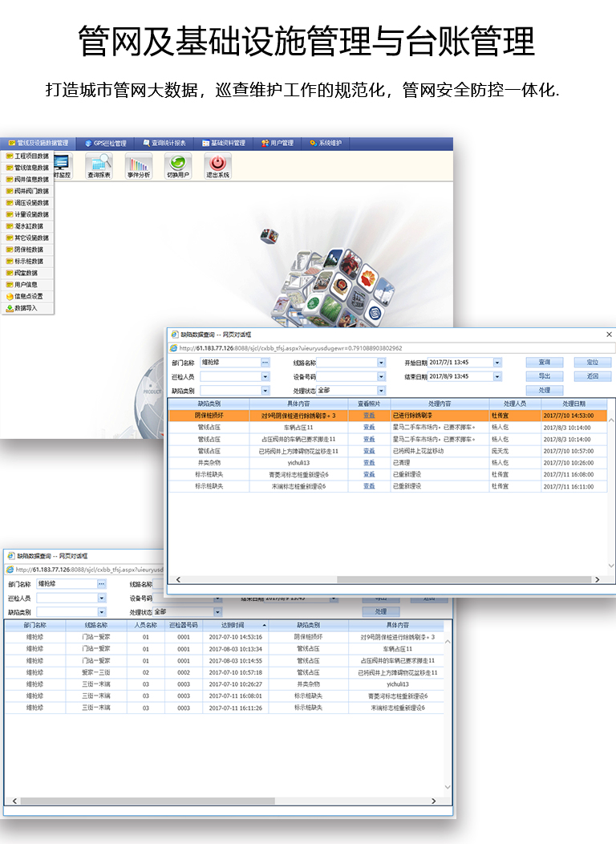Click the 事件分析 bar chart icon

click(138, 165)
